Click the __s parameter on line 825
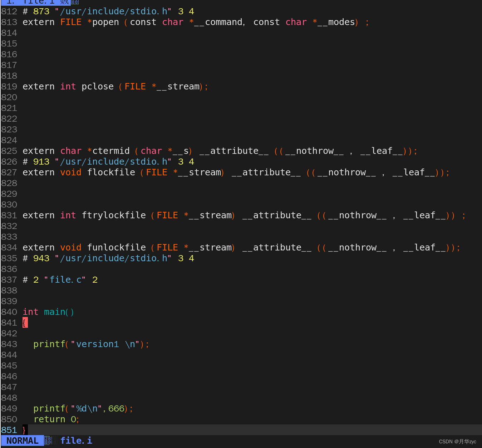The image size is (482, 448). tap(181, 151)
